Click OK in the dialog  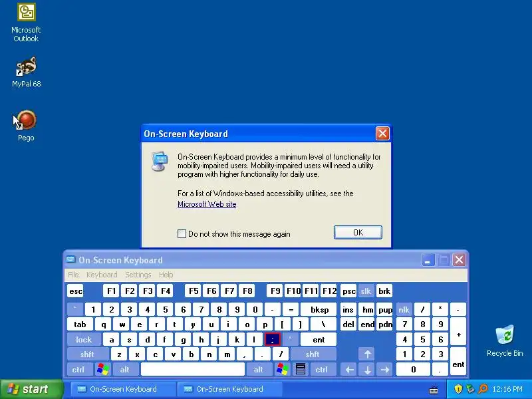coord(358,232)
